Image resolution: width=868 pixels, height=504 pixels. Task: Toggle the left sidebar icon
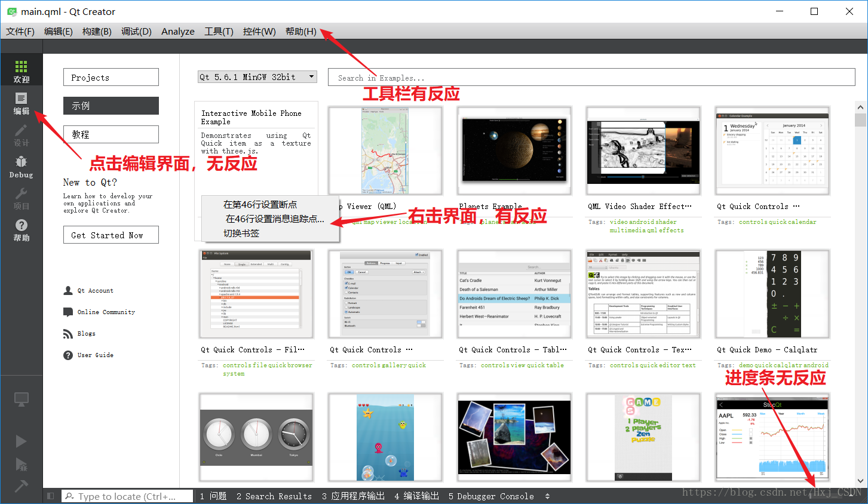click(51, 496)
